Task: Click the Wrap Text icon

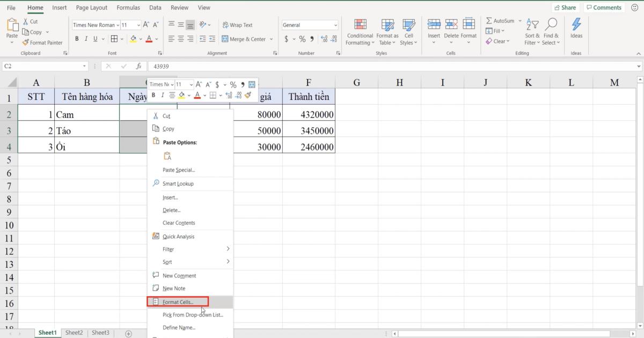Action: [x=226, y=25]
